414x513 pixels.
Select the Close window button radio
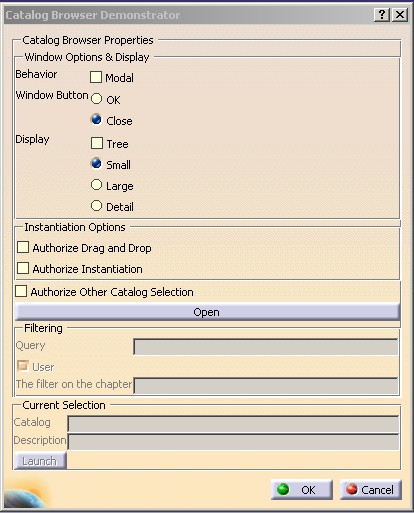click(96, 120)
